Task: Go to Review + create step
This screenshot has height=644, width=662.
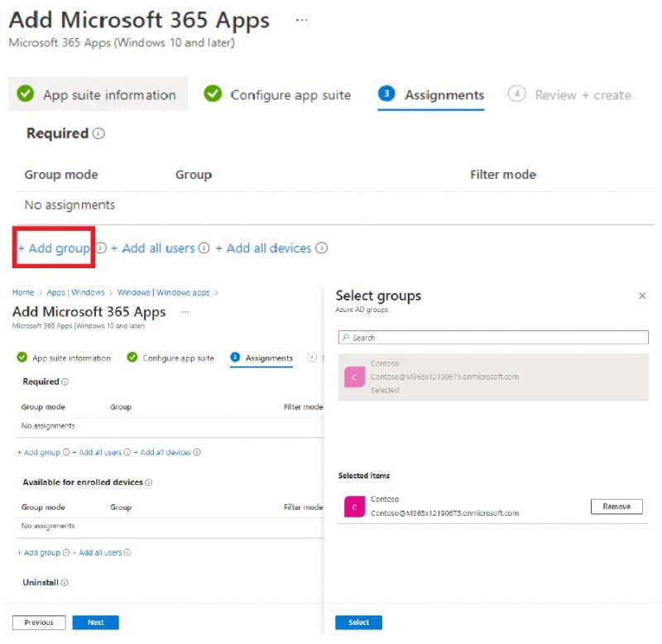Action: (569, 94)
